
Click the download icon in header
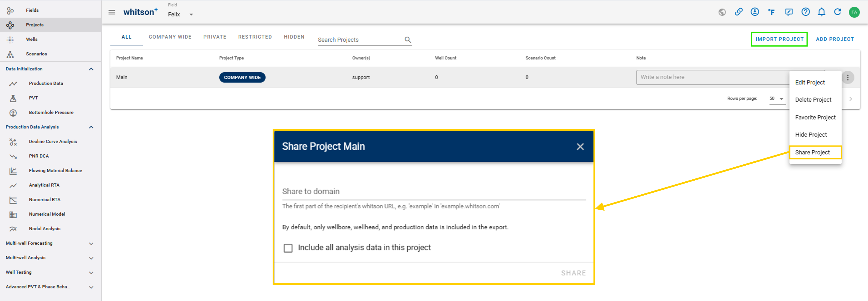point(755,12)
